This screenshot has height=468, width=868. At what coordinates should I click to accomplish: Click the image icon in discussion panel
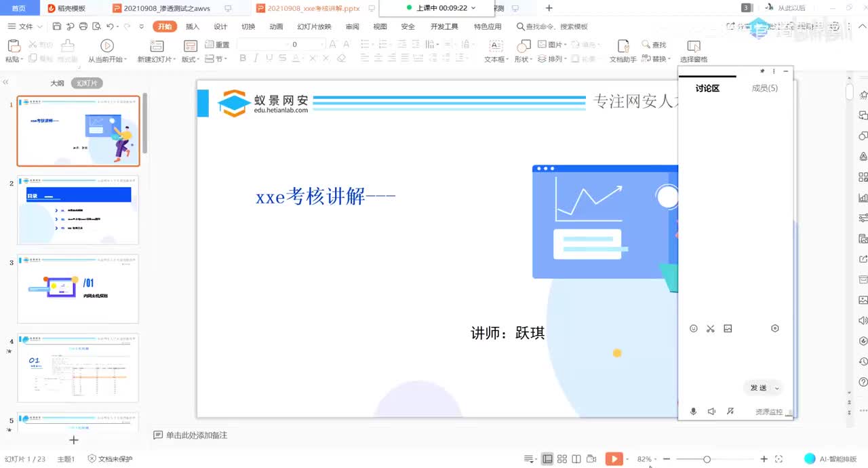click(x=728, y=328)
